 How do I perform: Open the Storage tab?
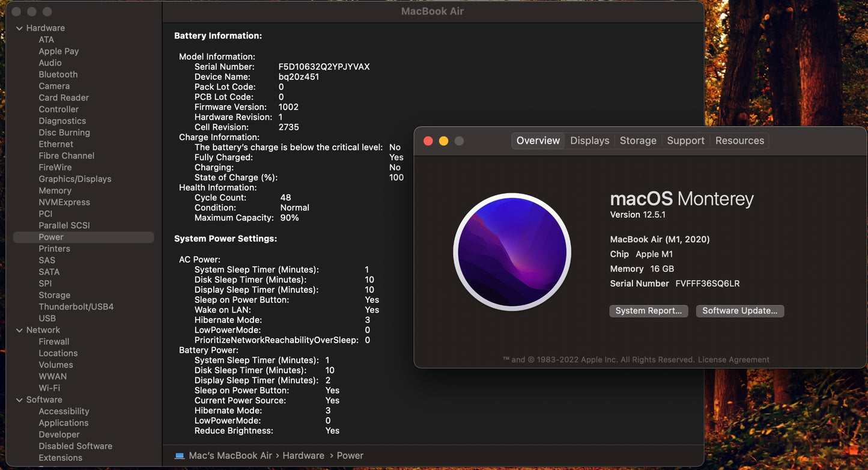[638, 141]
